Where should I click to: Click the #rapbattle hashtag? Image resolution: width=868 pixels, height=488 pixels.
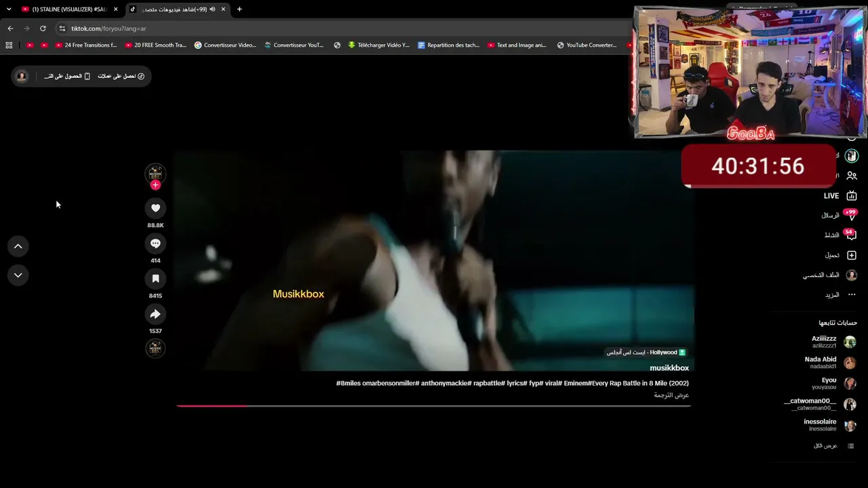coord(488,384)
